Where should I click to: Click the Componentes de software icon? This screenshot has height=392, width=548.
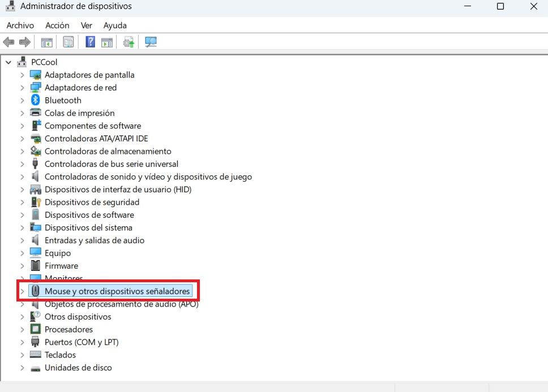(x=36, y=126)
